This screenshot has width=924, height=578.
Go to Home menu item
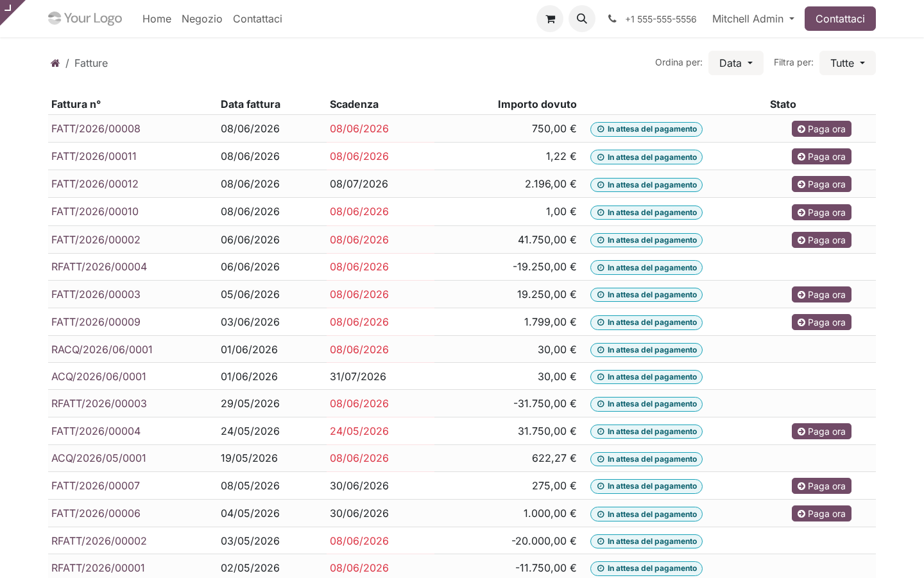tap(157, 19)
